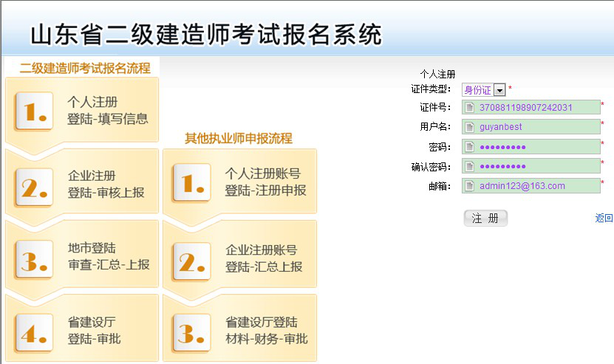
Task: Click the 邮箱 label
Action: coord(440,186)
